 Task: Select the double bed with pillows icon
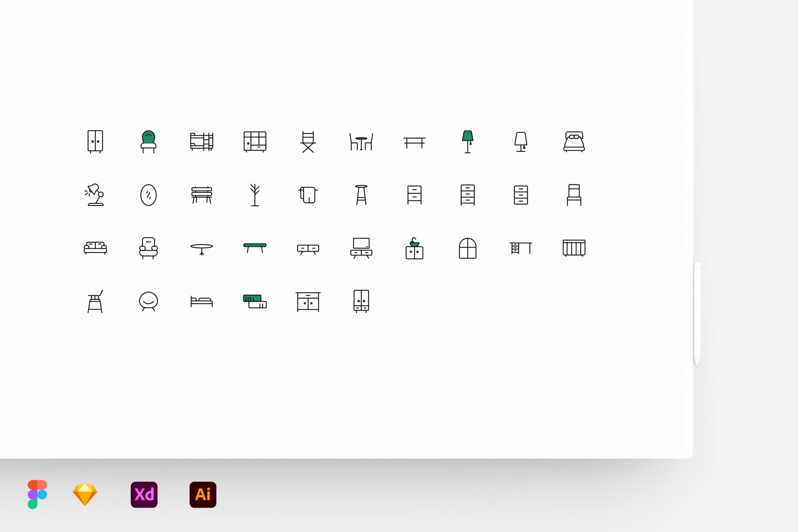574,141
